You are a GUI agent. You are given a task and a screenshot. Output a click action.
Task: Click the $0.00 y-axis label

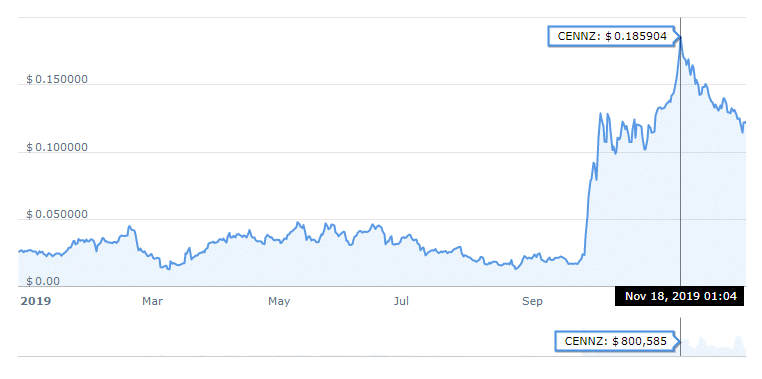coord(45,281)
